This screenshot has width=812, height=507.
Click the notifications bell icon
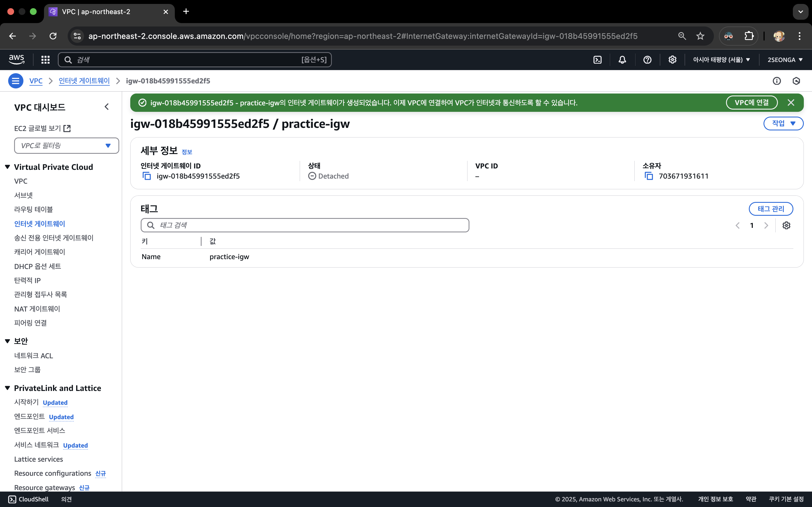click(622, 60)
